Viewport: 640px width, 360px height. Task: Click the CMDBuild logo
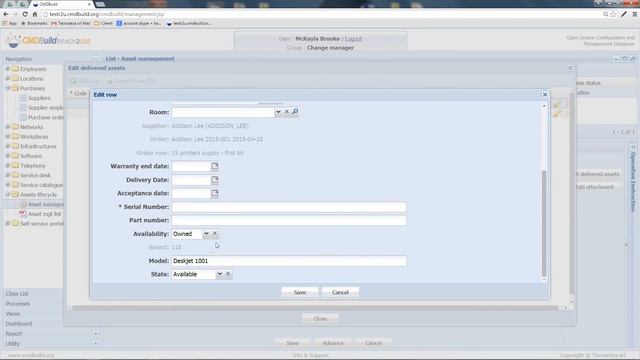pyautogui.click(x=49, y=40)
